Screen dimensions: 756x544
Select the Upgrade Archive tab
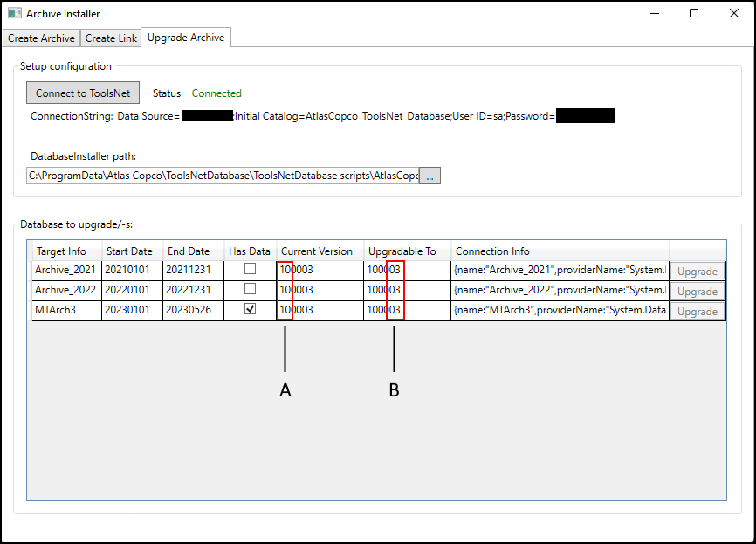point(185,38)
